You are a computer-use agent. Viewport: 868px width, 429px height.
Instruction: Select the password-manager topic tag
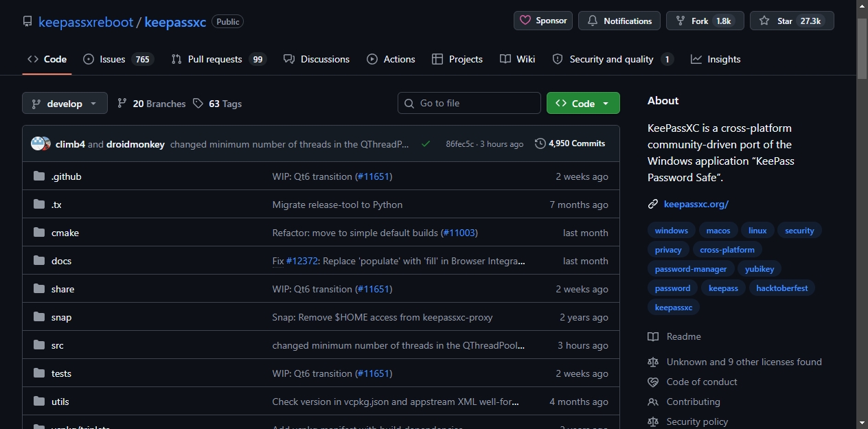(691, 269)
